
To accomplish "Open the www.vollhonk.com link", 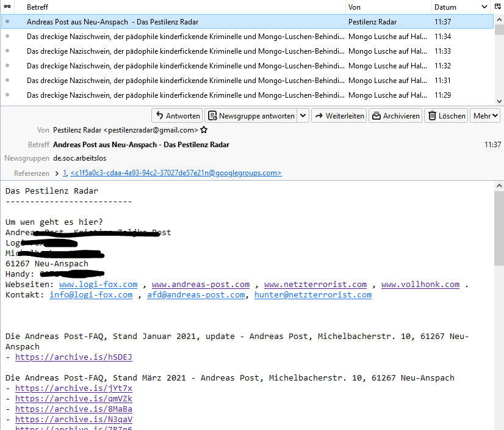I will point(420,285).
